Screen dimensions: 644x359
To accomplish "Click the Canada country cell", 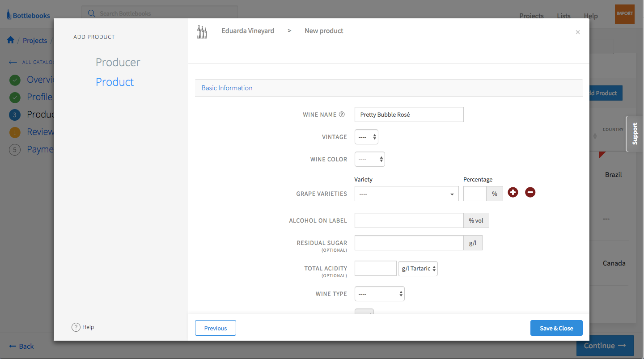I will click(614, 263).
